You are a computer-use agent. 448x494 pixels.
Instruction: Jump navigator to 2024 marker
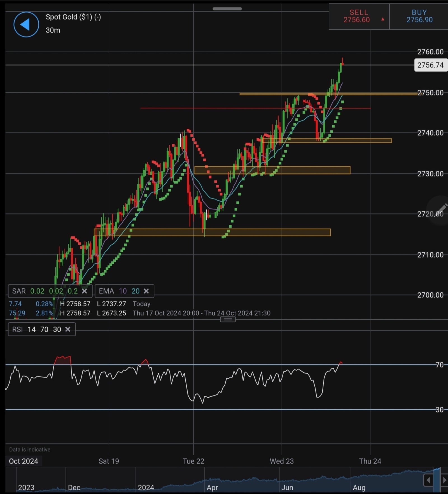pos(146,488)
